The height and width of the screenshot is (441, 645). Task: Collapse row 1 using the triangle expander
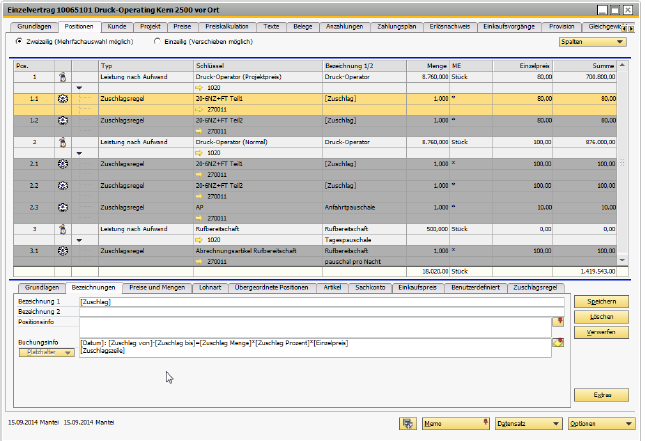coord(79,88)
